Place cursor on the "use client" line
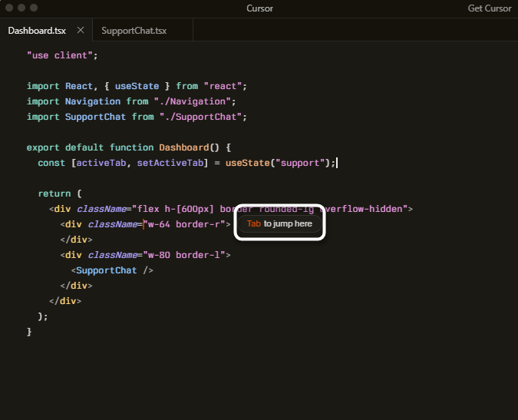The height and width of the screenshot is (420, 518). (62, 55)
